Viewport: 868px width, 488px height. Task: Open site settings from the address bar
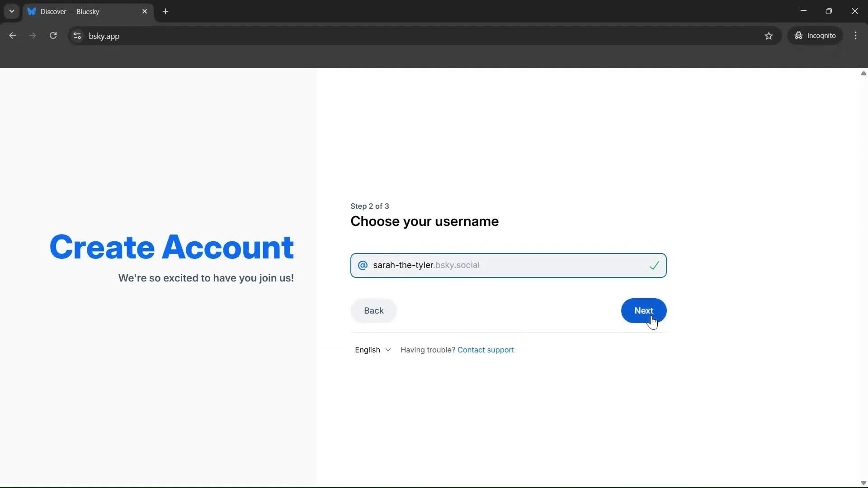click(77, 36)
